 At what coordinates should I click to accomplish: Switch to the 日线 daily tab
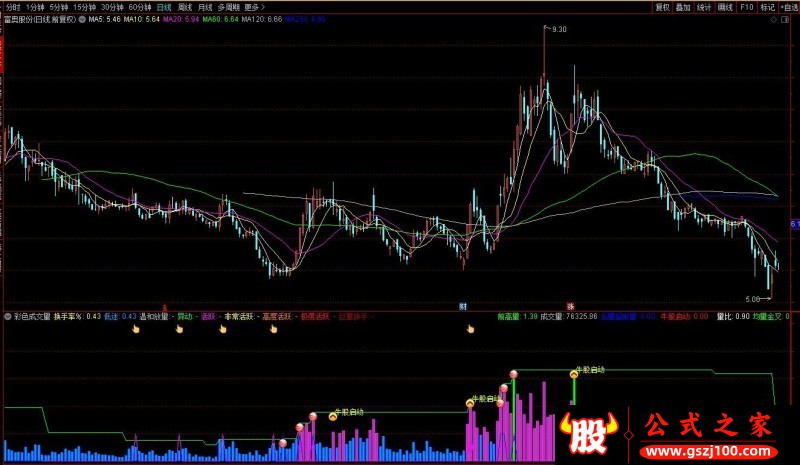[x=164, y=7]
